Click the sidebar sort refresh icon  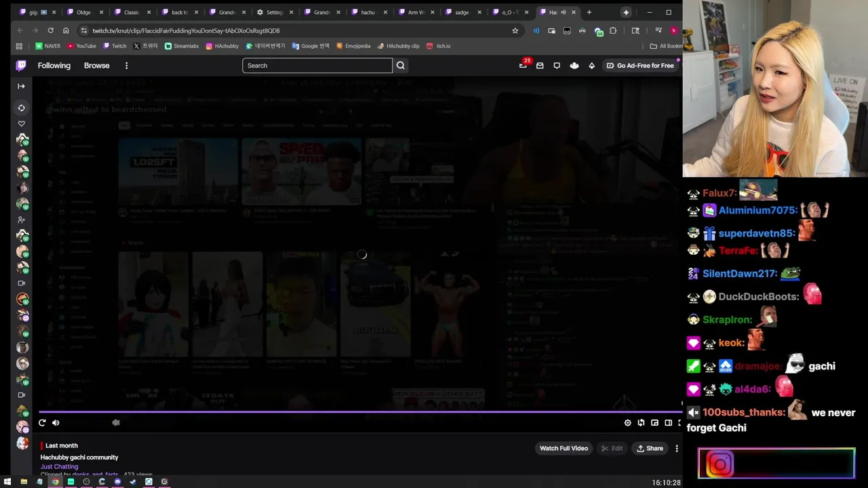pos(21,108)
